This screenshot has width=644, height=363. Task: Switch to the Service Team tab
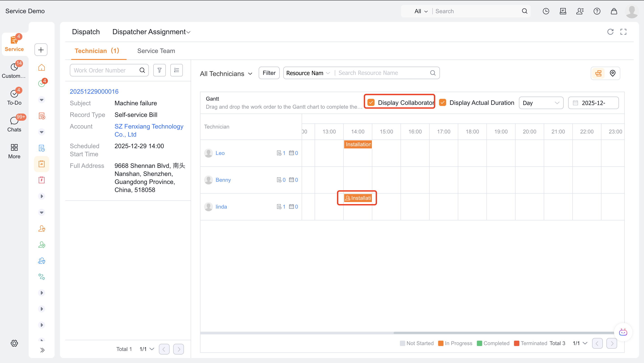point(156,51)
